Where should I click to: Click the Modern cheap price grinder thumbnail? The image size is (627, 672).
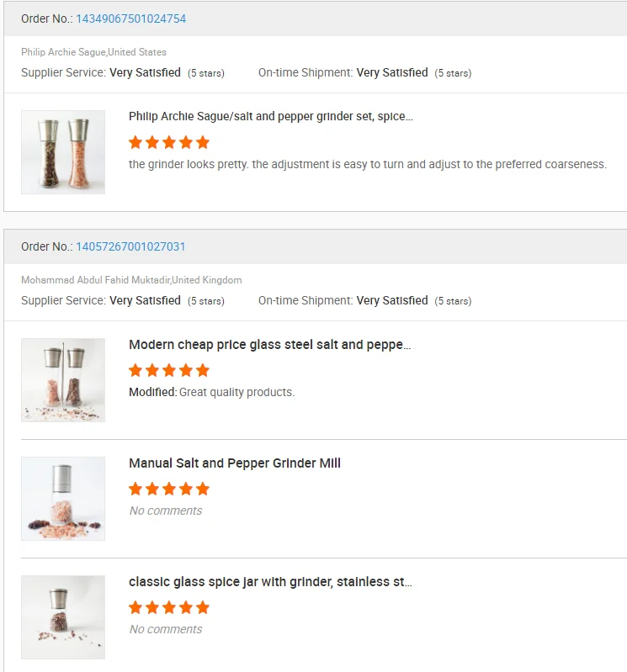(x=63, y=380)
